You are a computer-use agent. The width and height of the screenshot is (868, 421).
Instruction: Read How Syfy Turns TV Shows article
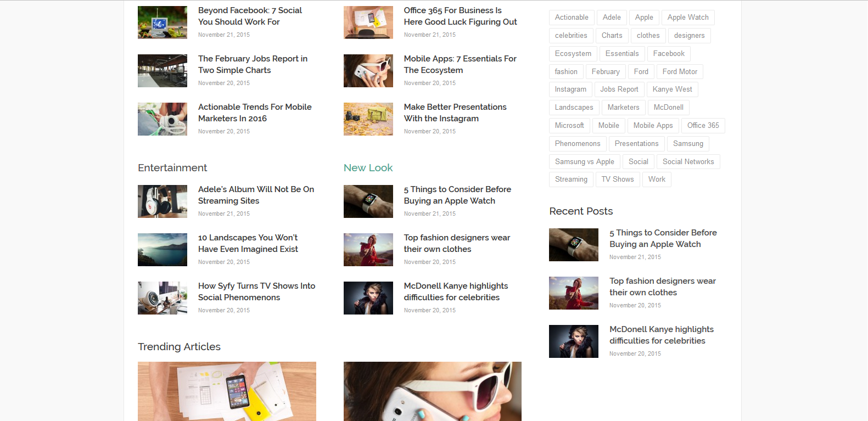256,291
